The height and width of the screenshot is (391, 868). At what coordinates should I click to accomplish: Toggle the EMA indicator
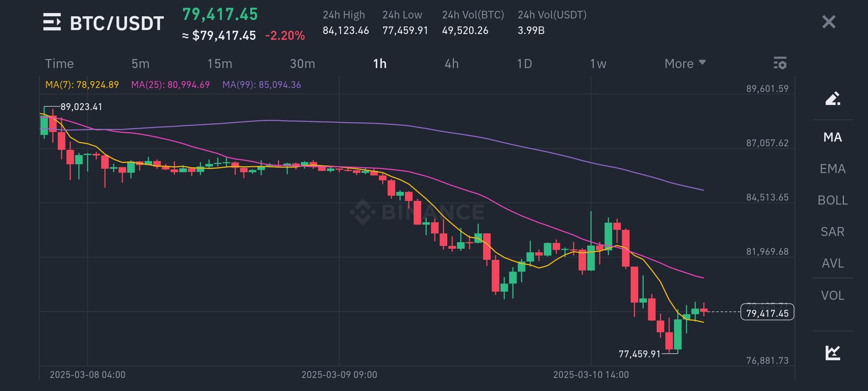pyautogui.click(x=833, y=169)
